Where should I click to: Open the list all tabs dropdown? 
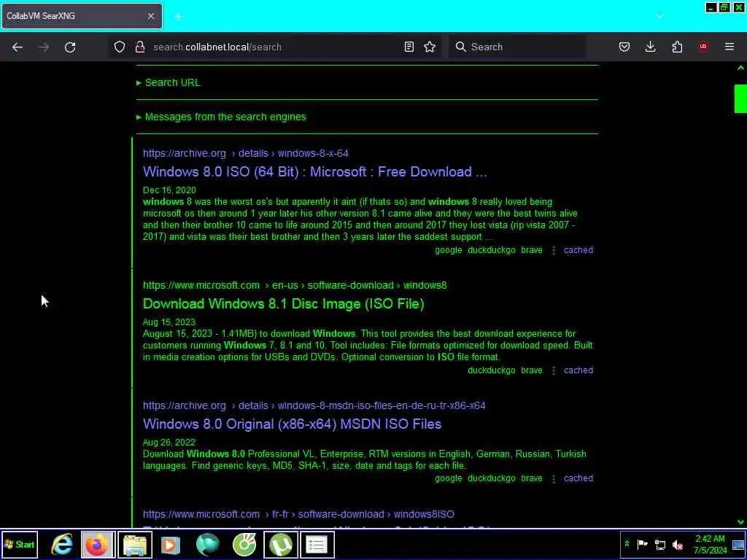tap(660, 16)
